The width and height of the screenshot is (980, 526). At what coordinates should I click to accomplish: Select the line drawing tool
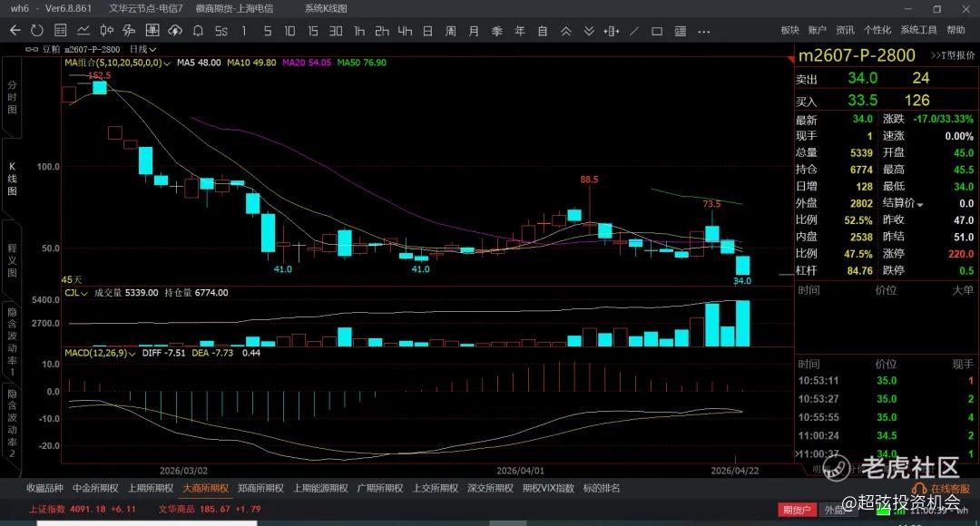[634, 31]
